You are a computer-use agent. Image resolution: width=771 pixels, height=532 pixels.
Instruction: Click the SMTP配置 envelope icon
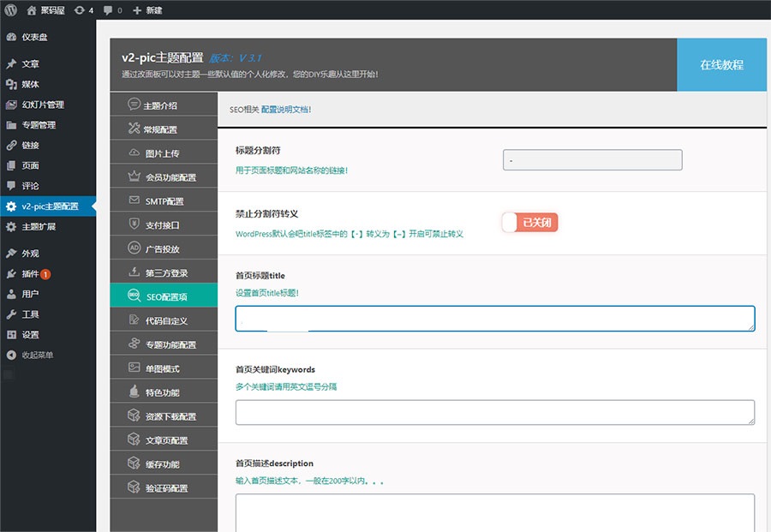(x=134, y=200)
